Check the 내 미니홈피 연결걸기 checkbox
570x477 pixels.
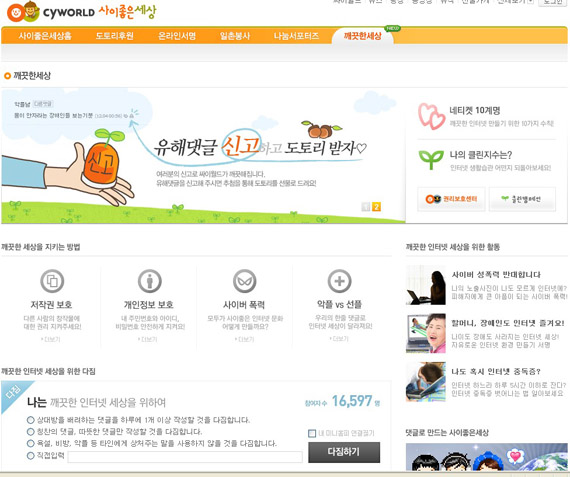[312, 433]
